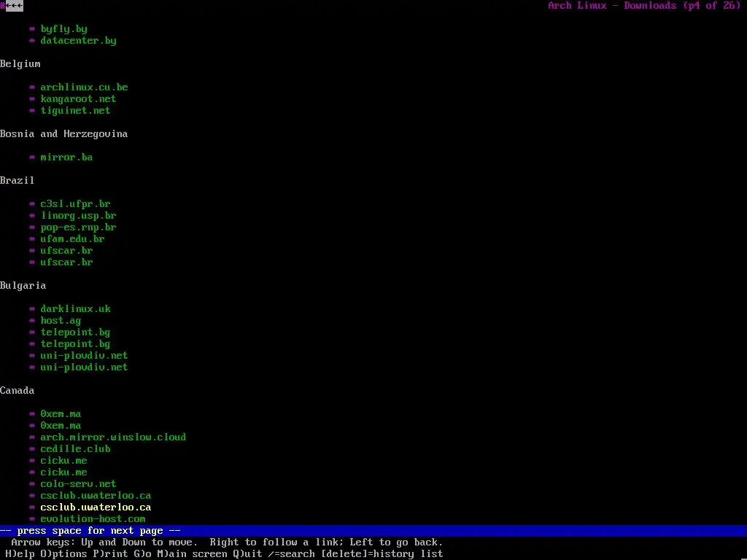Click the 'Arrow keys: Up and Down to move' hint
This screenshot has height=560, width=747.
104,542
